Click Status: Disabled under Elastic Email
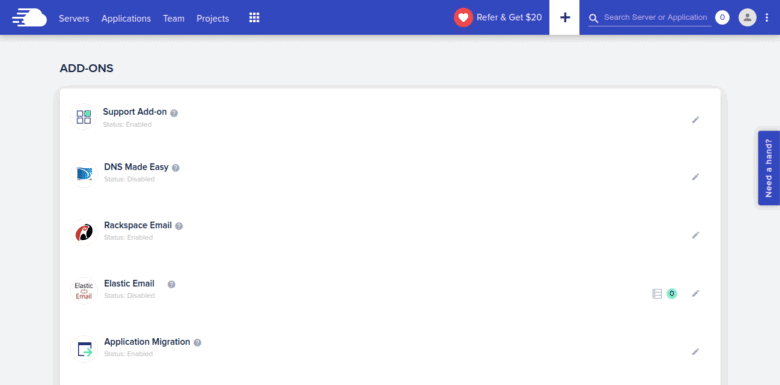The width and height of the screenshot is (780, 385). [x=129, y=295]
